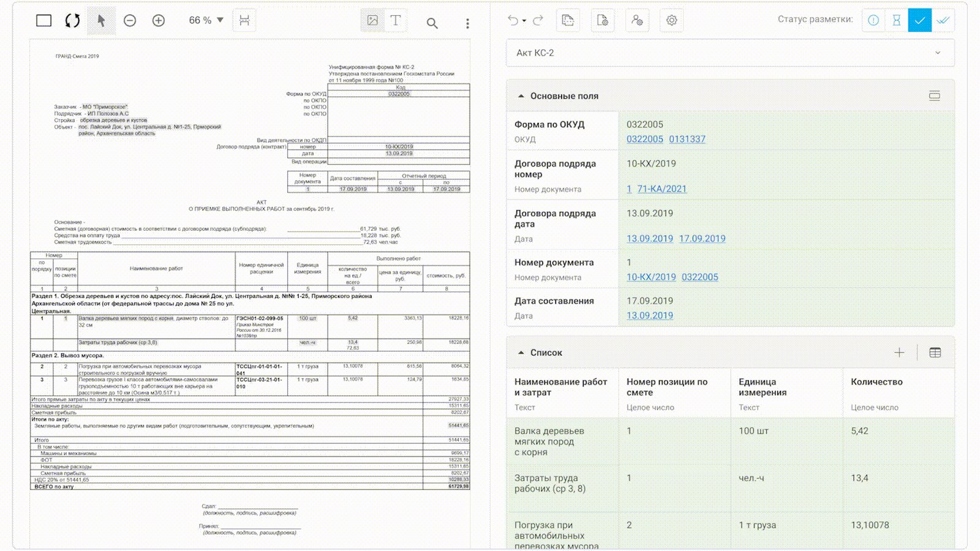Choose suggested ОКУД value 0131337
980x551 pixels.
pyautogui.click(x=687, y=139)
